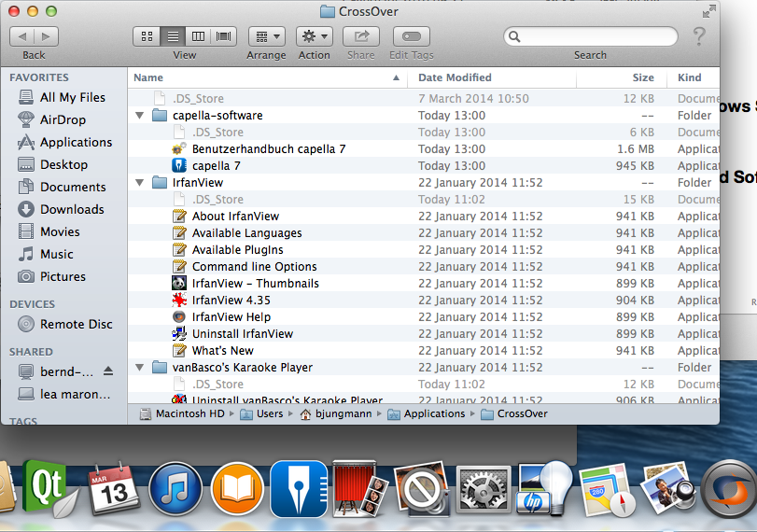Select the IrfanView Help icon
This screenshot has height=532, width=757.
179,316
